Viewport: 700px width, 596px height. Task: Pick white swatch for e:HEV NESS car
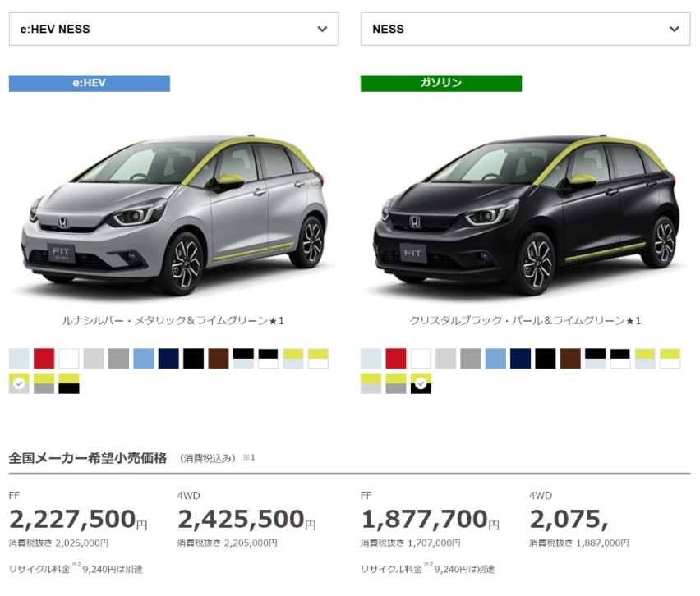[x=69, y=359]
